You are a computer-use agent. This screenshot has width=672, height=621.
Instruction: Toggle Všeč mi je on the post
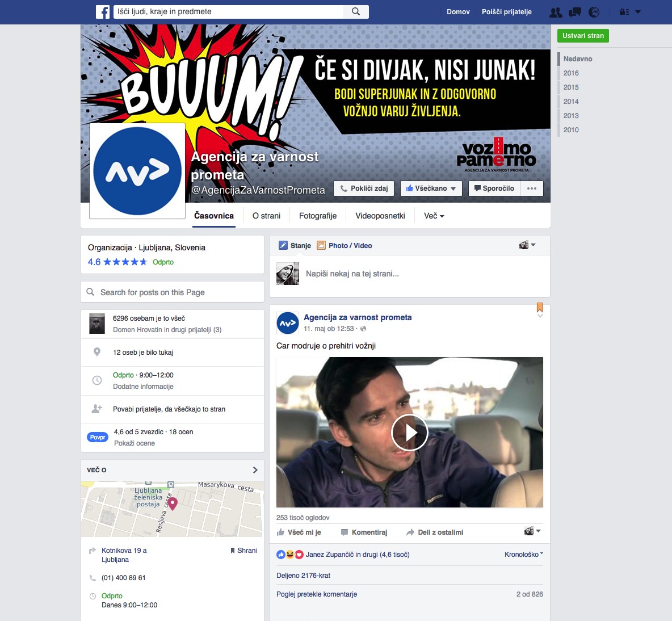click(x=299, y=532)
